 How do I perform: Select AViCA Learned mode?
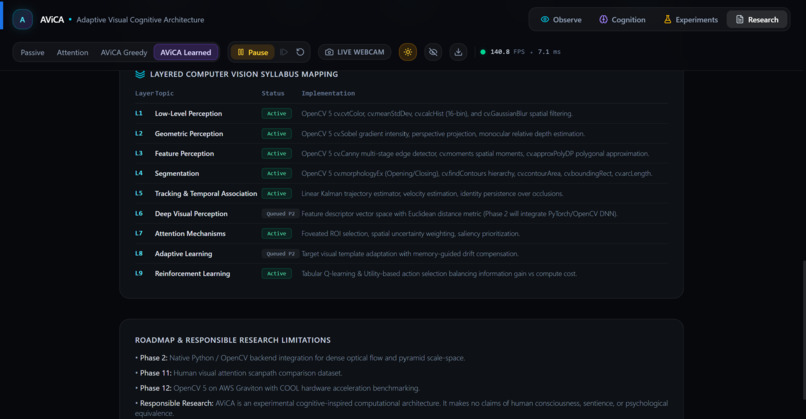(x=186, y=52)
